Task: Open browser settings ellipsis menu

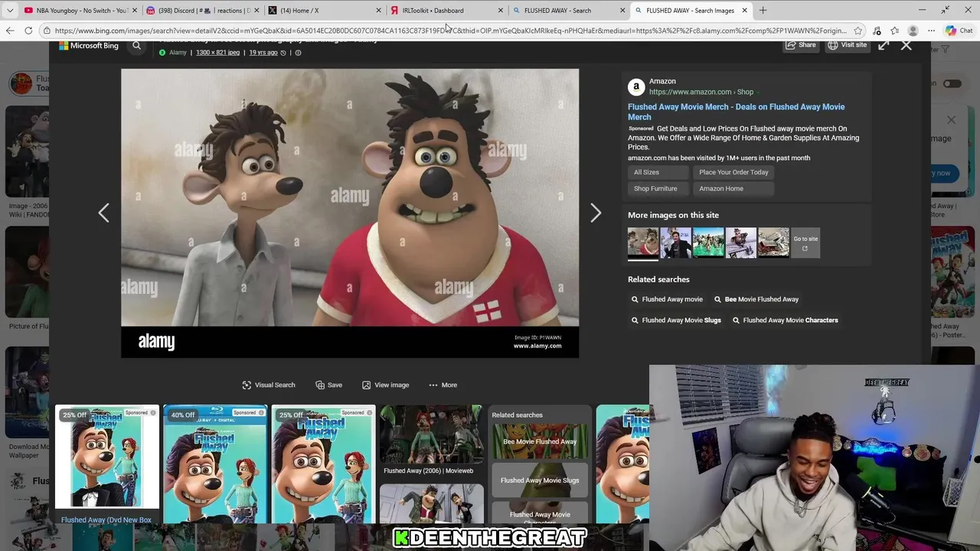Action: click(x=931, y=31)
